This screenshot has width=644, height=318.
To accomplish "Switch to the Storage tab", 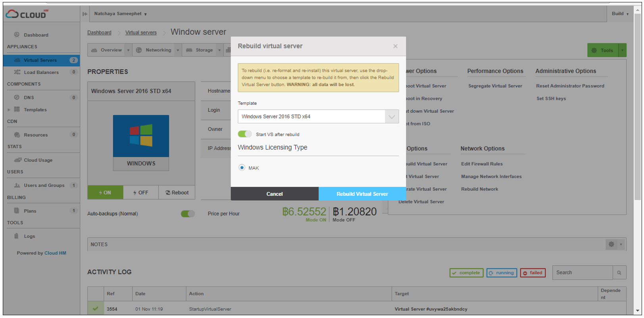I will click(200, 50).
